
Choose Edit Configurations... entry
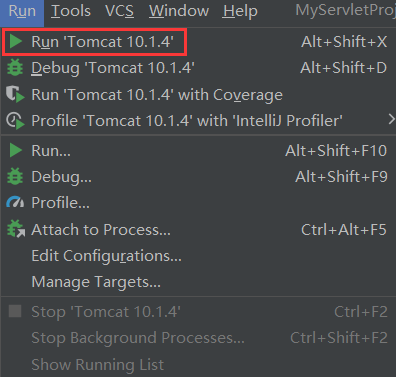pos(198,256)
